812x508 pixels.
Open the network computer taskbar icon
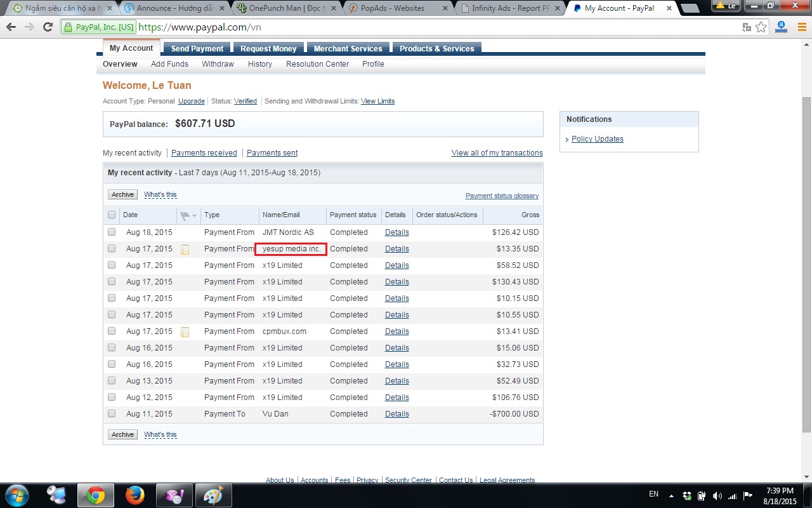point(56,495)
